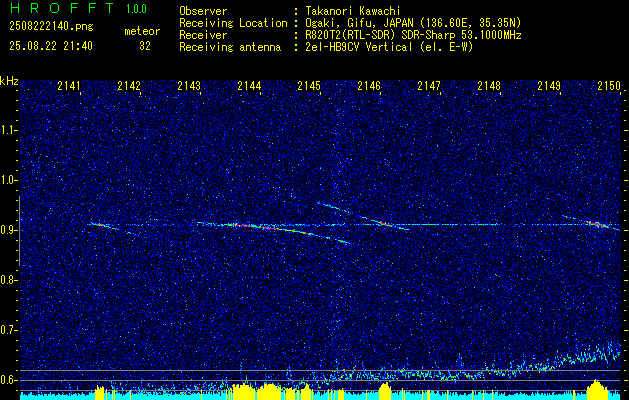Click the 0.9 kHz frequency label

pyautogui.click(x=8, y=230)
